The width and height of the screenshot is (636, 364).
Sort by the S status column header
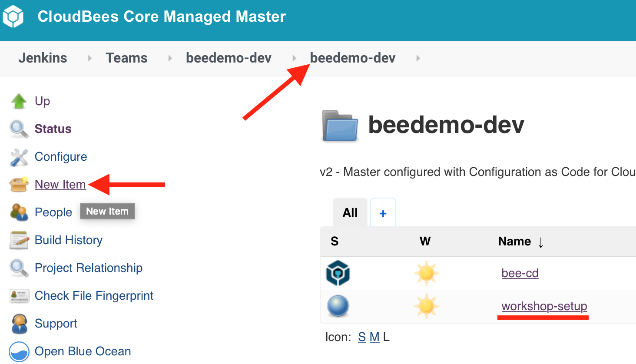[x=335, y=242]
